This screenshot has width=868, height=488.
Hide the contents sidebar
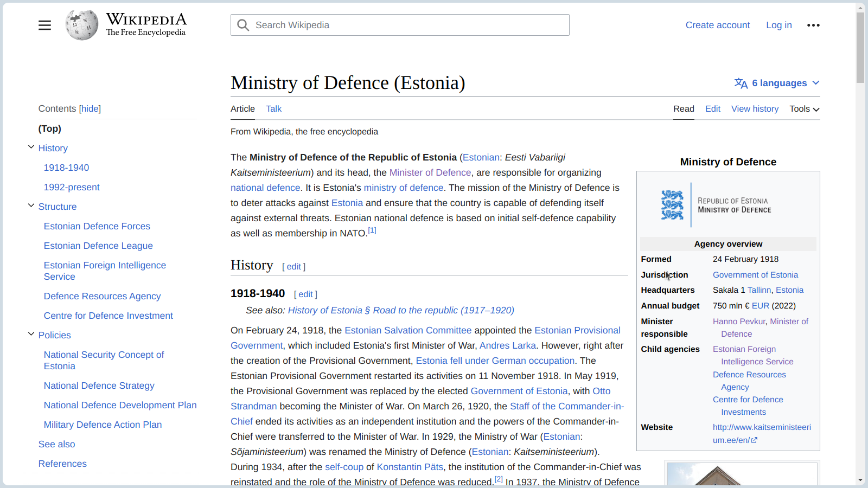pyautogui.click(x=90, y=108)
